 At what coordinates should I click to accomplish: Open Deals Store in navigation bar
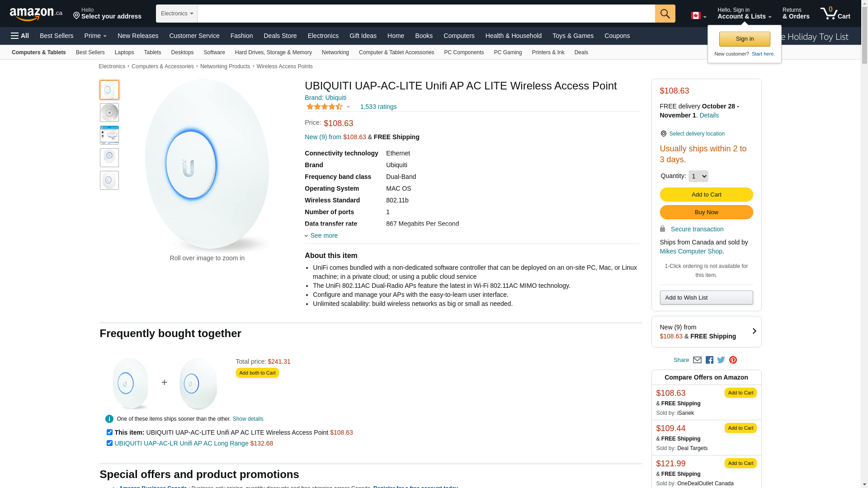(x=280, y=36)
